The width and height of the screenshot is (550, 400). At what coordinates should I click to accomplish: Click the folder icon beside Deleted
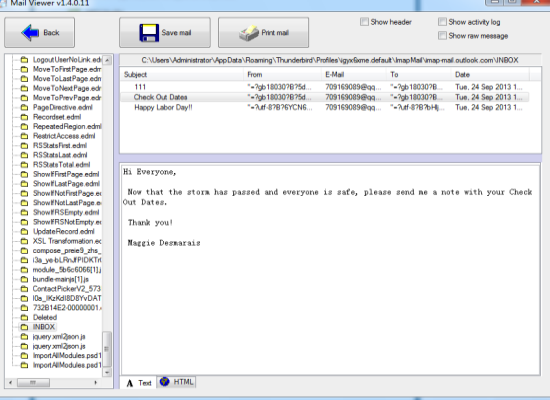coord(24,318)
